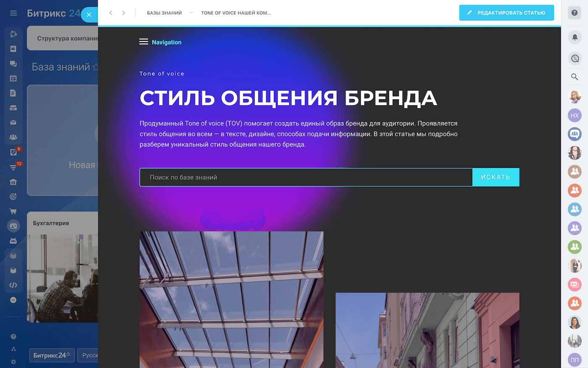588x368 pixels.
Task: Open settings gear at bottom of left sidebar
Action: pyautogui.click(x=13, y=362)
